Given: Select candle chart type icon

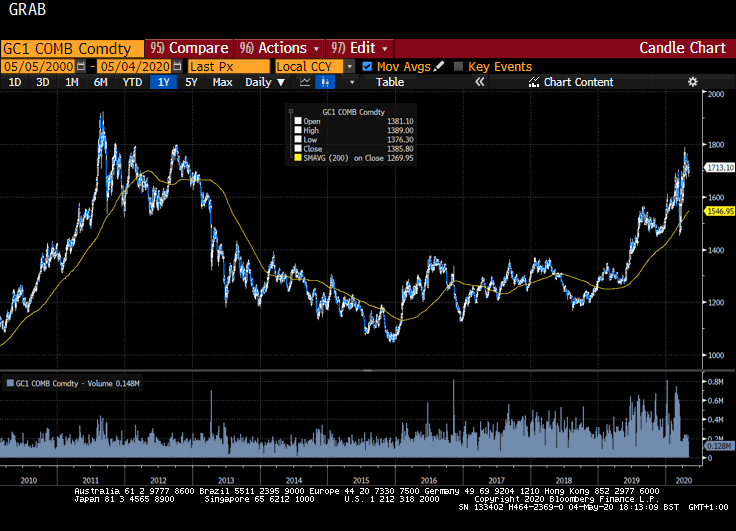Looking at the screenshot, I should 325,82.
